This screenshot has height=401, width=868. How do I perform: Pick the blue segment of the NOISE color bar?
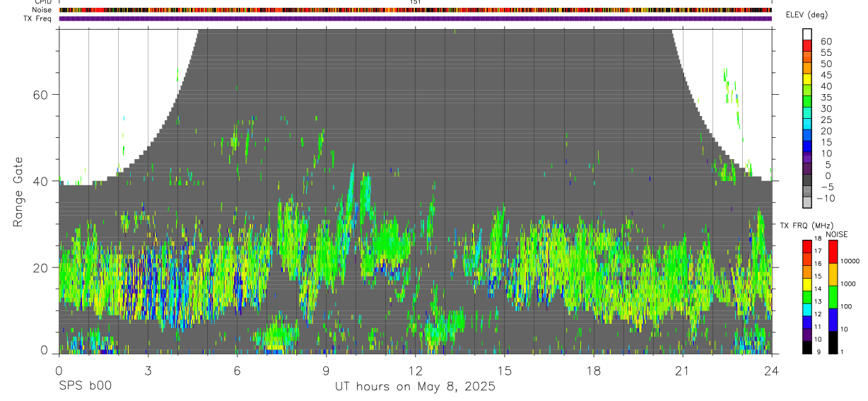coord(833,320)
